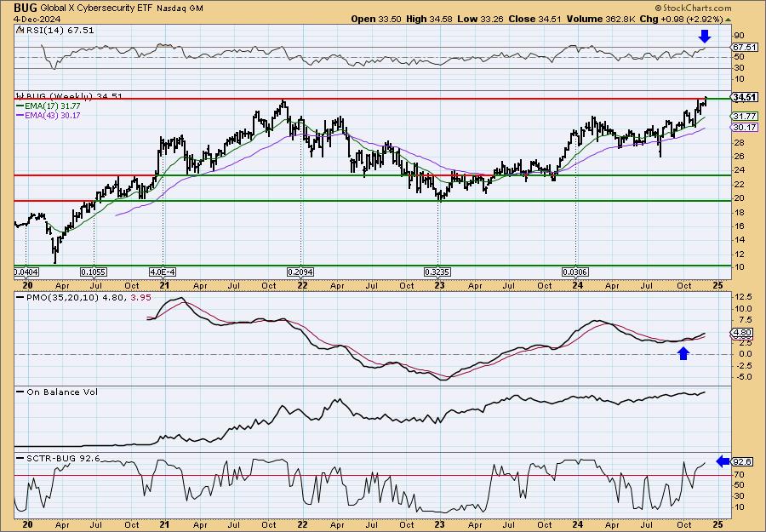Click the Chg +0.98 (+2.92%) value

(681, 19)
